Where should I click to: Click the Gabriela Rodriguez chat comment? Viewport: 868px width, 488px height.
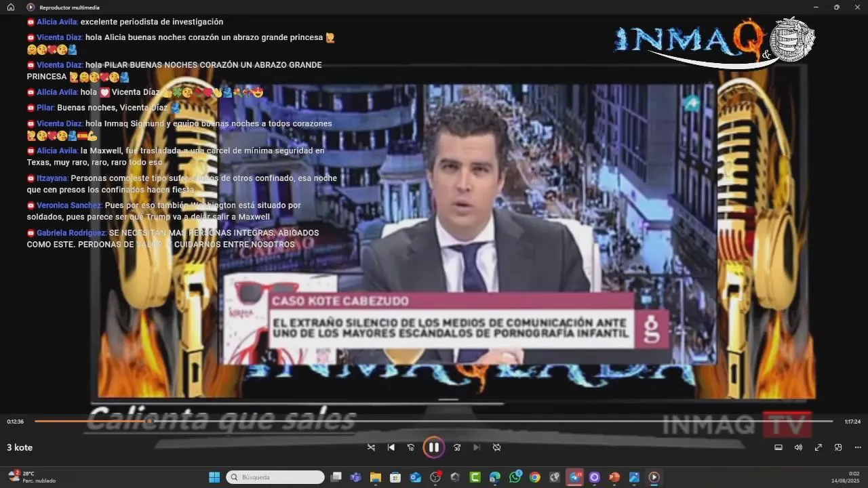pyautogui.click(x=173, y=238)
